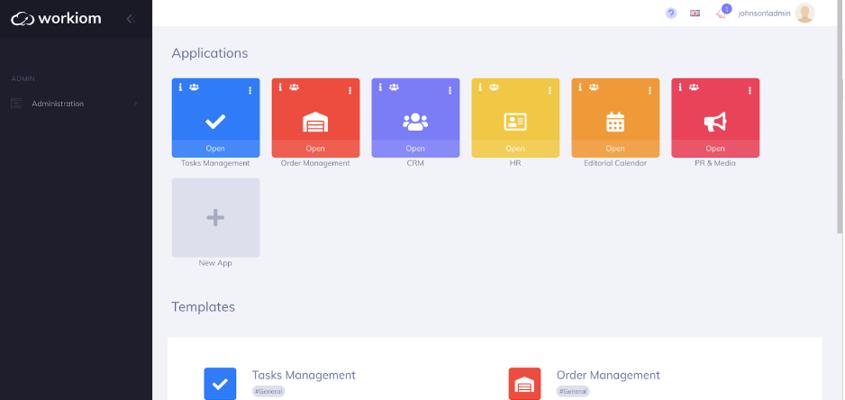Open users icon on the CRM card
This screenshot has width=845, height=400.
tap(394, 87)
